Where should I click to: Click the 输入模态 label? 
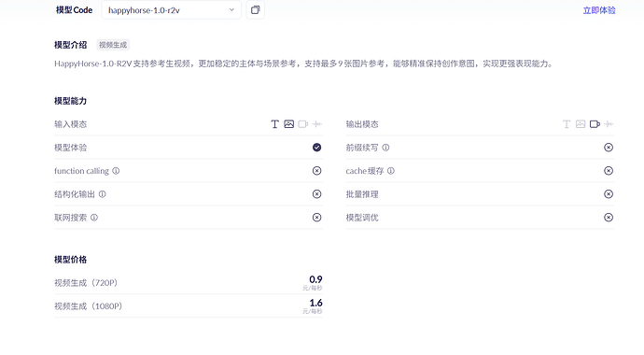[x=71, y=124]
